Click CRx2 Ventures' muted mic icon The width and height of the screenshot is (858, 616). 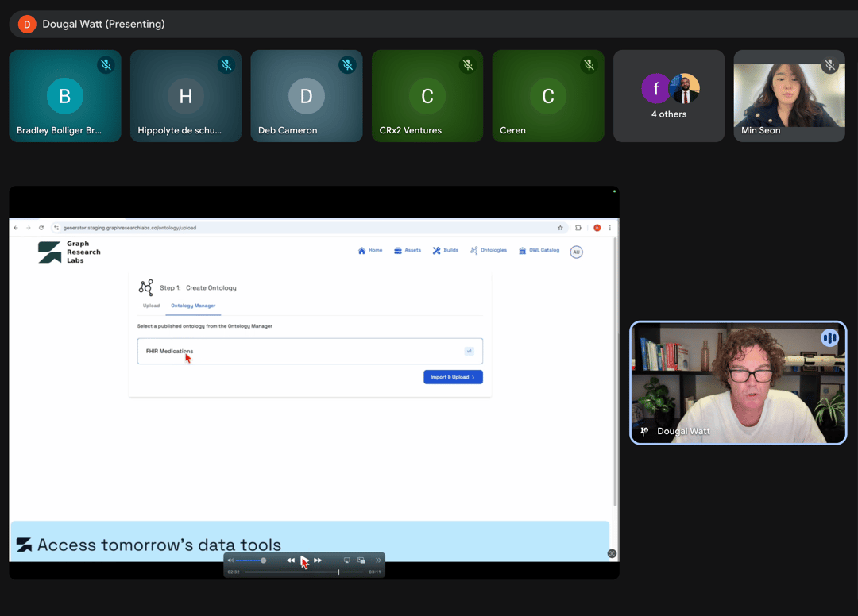[x=468, y=65]
